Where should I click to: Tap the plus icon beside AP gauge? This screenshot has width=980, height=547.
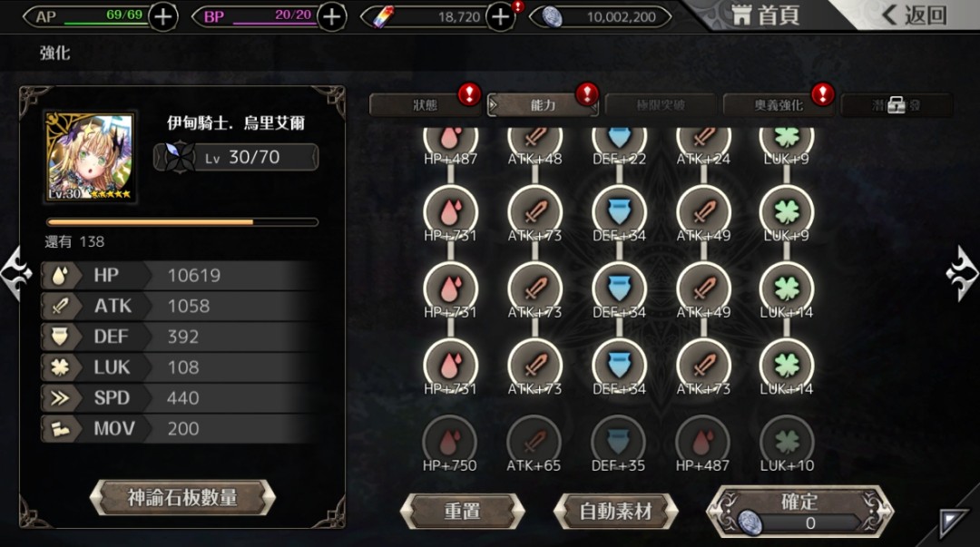click(x=163, y=17)
